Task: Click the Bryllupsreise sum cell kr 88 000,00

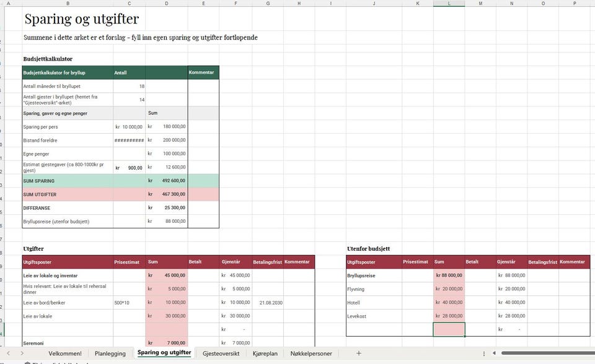Action: [449, 275]
